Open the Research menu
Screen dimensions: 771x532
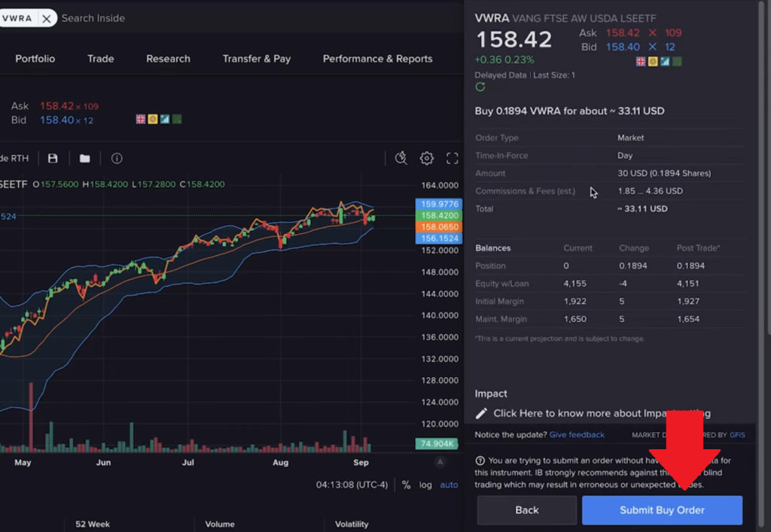point(168,59)
